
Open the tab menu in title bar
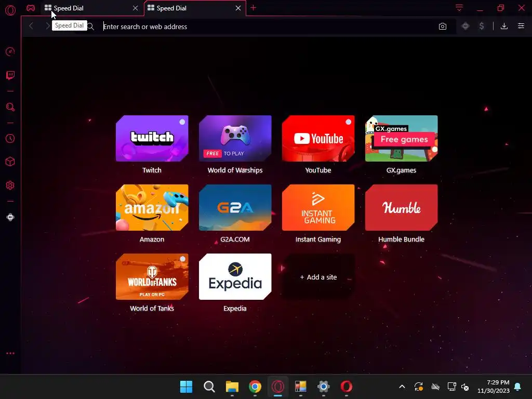click(x=459, y=8)
